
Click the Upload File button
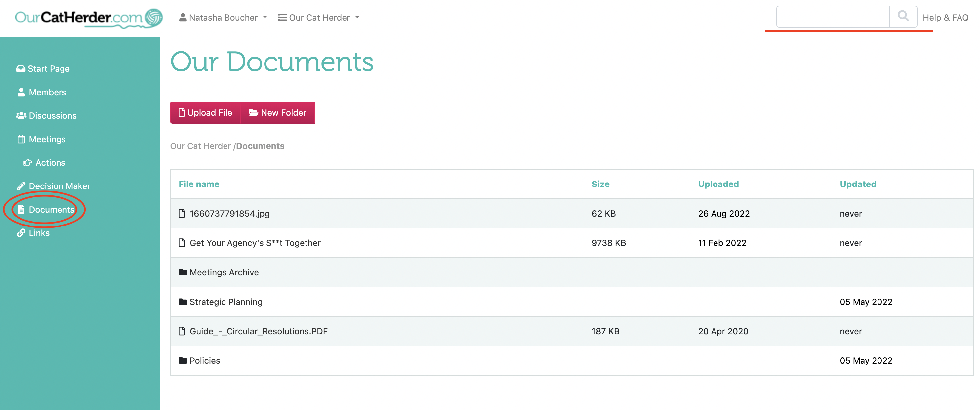(205, 112)
